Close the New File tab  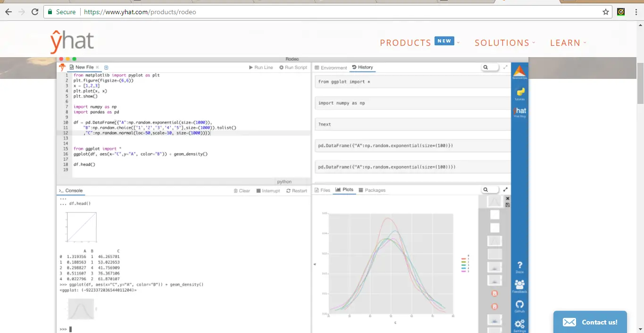98,68
